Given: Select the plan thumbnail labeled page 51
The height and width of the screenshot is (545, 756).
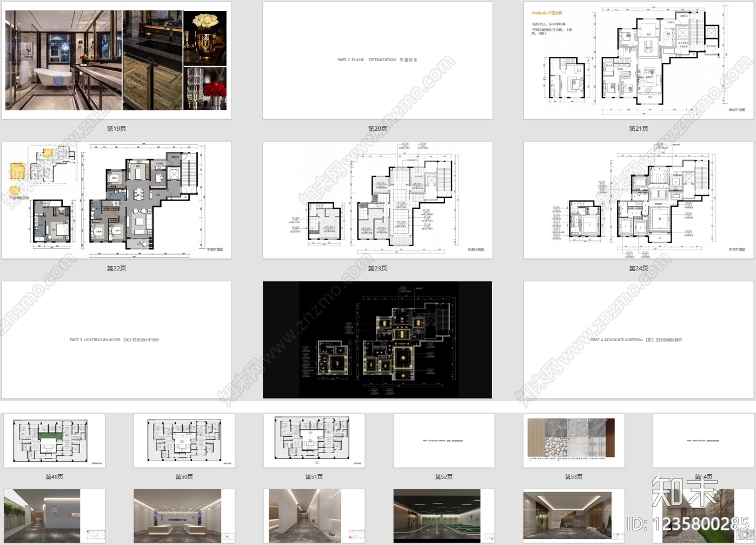Looking at the screenshot, I should coord(314,441).
